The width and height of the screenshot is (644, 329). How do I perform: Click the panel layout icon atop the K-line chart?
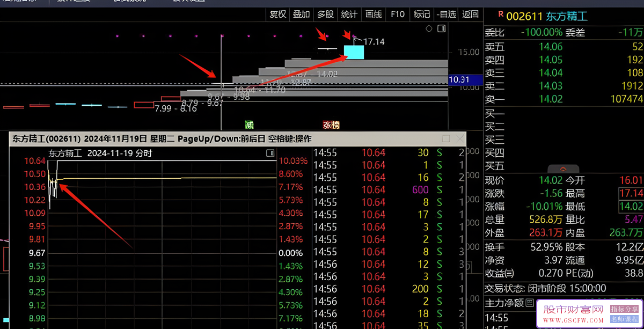(x=442, y=28)
